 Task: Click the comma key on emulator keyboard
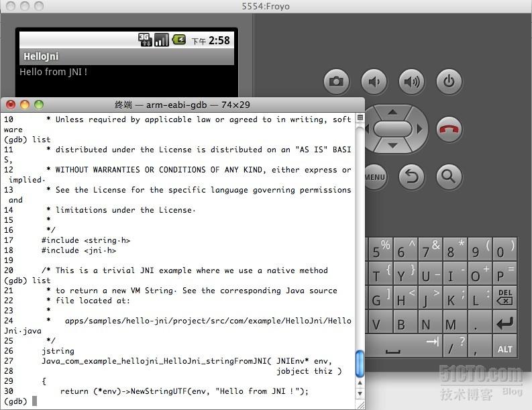point(480,346)
